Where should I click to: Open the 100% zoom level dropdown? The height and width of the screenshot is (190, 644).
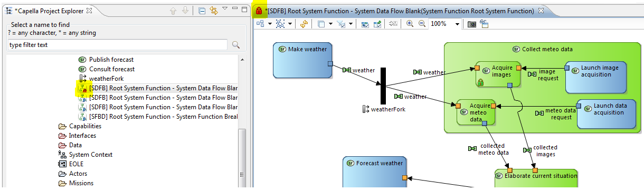click(x=457, y=24)
